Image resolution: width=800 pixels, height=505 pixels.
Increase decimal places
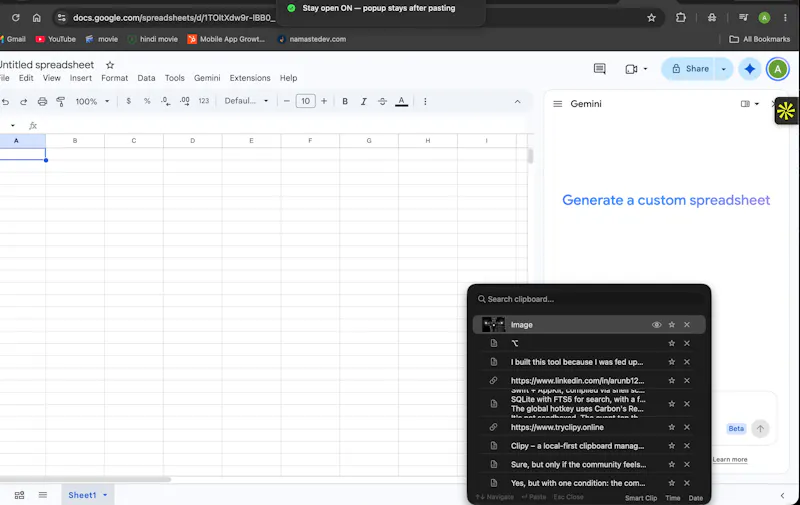tap(185, 102)
